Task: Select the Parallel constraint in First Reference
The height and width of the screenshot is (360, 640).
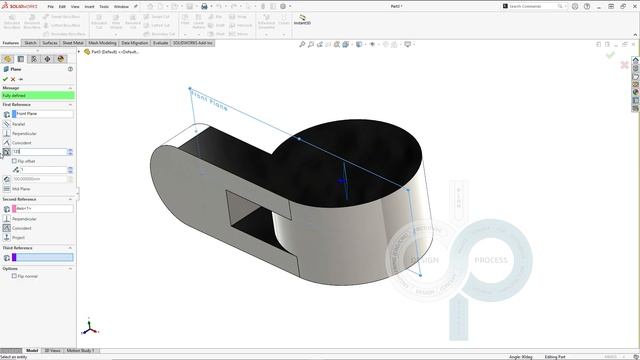Action: [x=7, y=124]
